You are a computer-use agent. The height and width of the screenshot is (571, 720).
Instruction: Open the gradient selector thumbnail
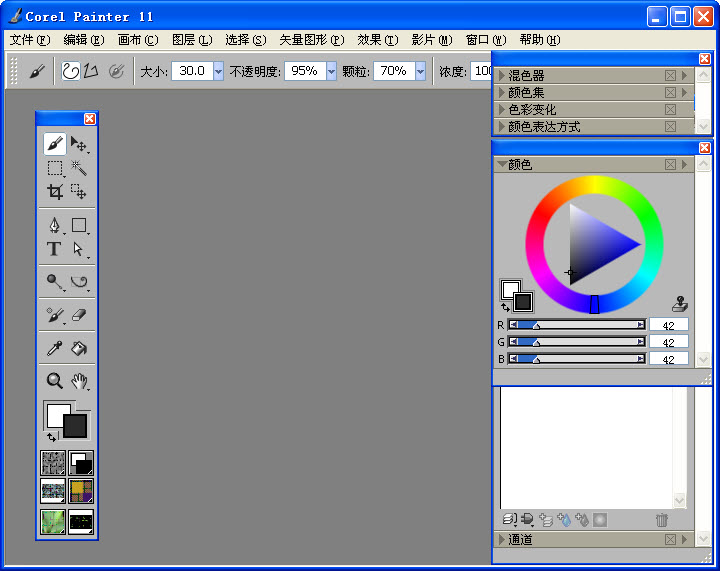pyautogui.click(x=81, y=463)
